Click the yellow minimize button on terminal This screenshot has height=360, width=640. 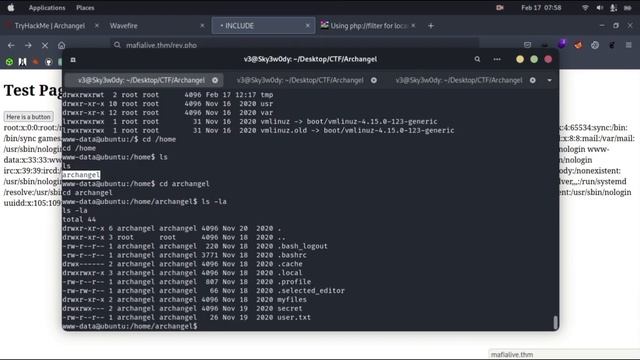pos(520,59)
